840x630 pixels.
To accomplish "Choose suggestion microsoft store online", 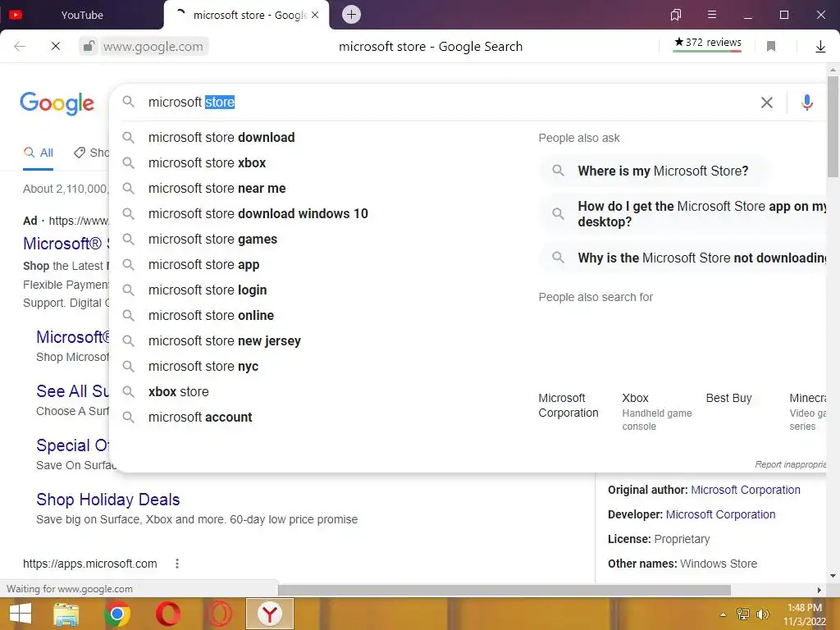I will click(x=211, y=316).
